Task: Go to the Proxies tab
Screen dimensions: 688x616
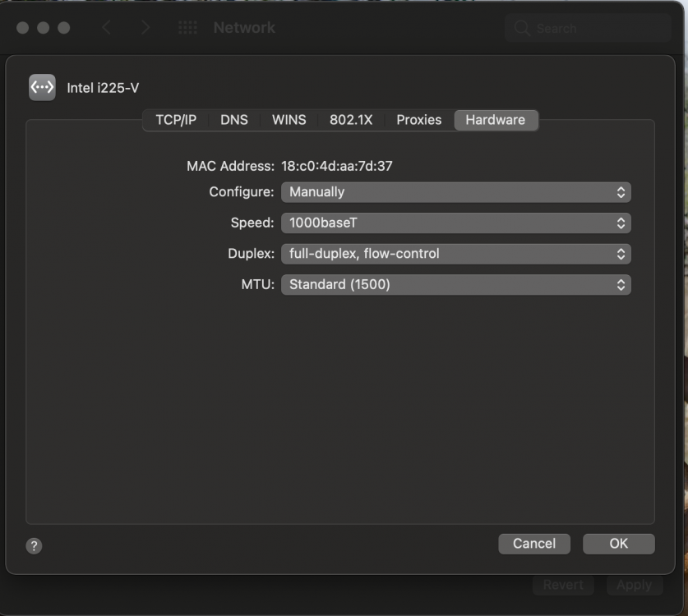Action: coord(419,120)
